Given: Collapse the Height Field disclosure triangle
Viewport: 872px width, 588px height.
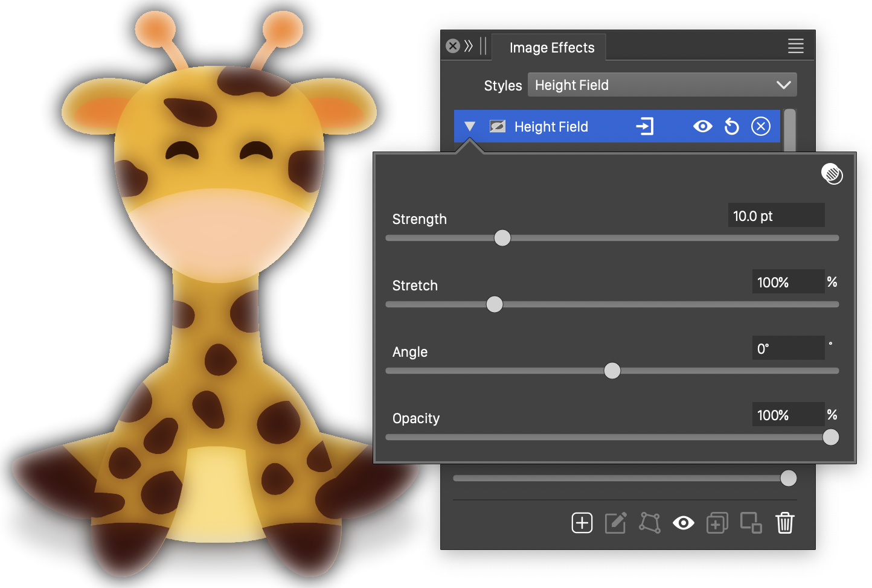Looking at the screenshot, I should (470, 127).
